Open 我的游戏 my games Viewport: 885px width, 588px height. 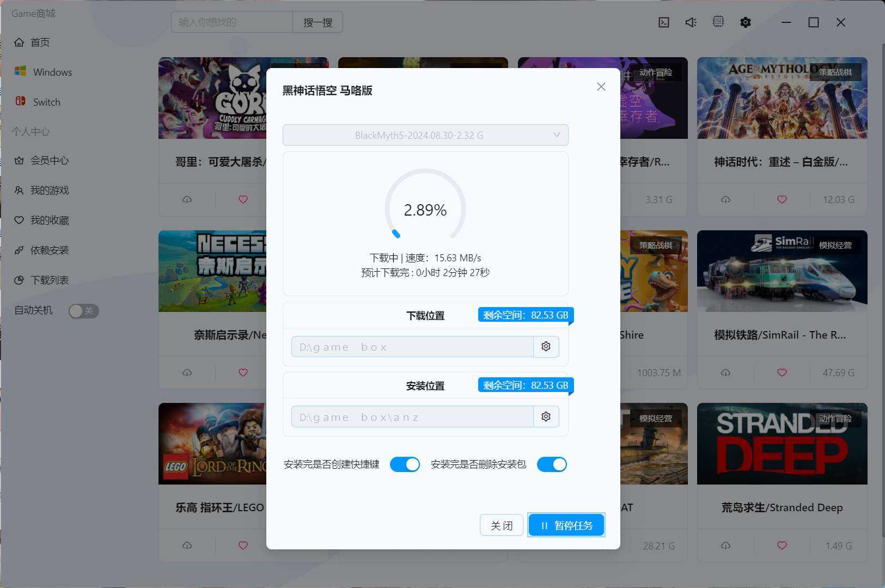pyautogui.click(x=42, y=191)
